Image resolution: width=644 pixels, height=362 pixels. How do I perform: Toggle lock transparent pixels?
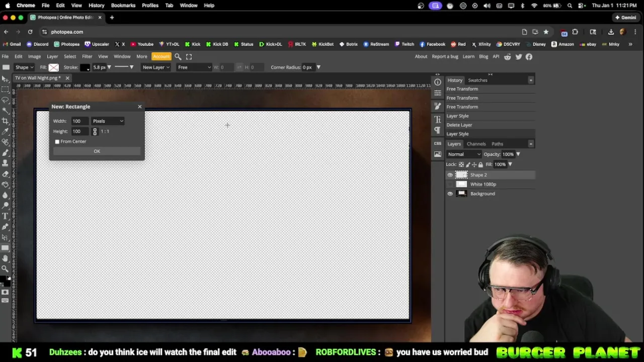coord(461,164)
